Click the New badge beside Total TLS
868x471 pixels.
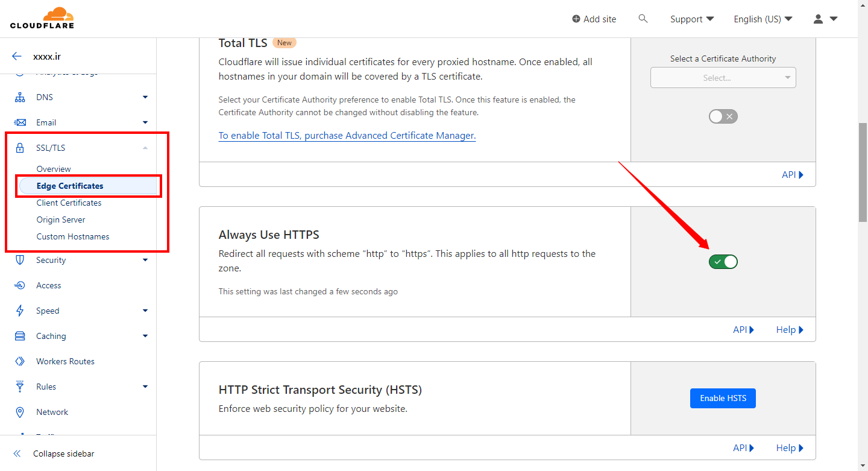(285, 43)
